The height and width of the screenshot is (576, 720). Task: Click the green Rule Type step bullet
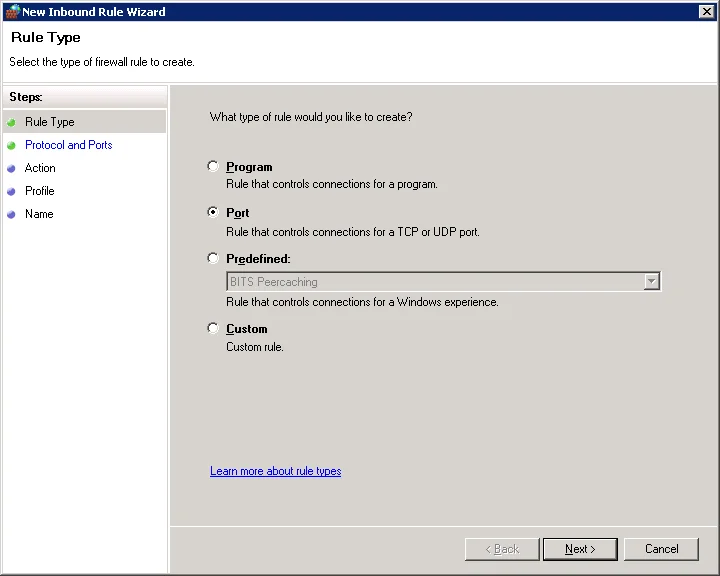[x=12, y=122]
